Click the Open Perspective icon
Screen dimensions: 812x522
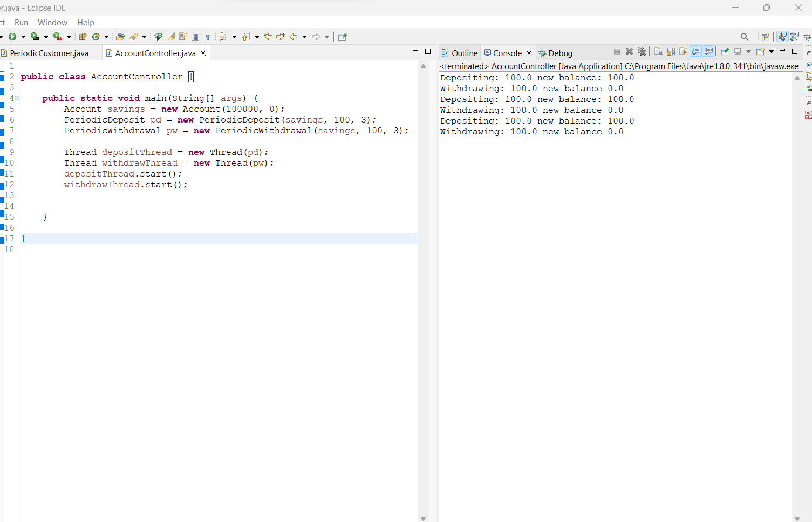(x=765, y=37)
